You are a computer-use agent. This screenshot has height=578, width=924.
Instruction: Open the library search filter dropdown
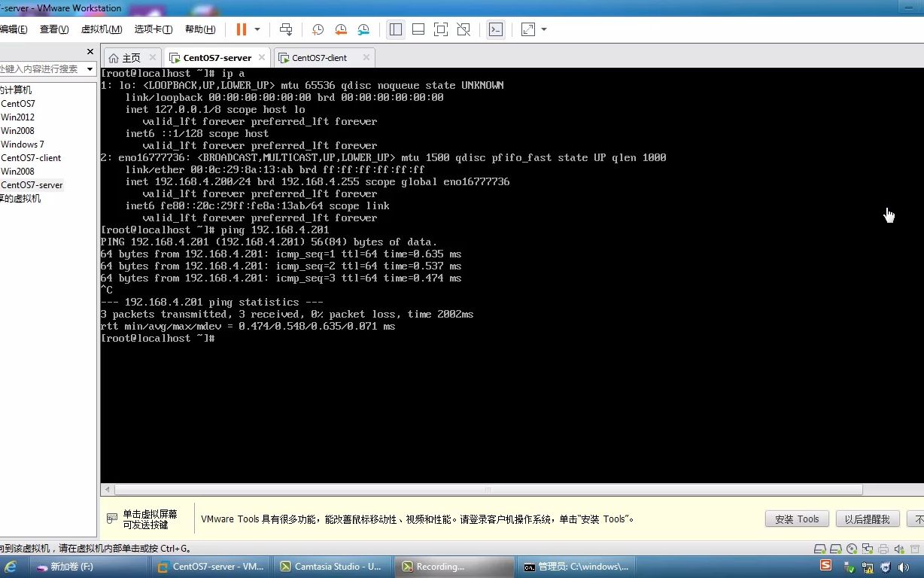[x=89, y=68]
